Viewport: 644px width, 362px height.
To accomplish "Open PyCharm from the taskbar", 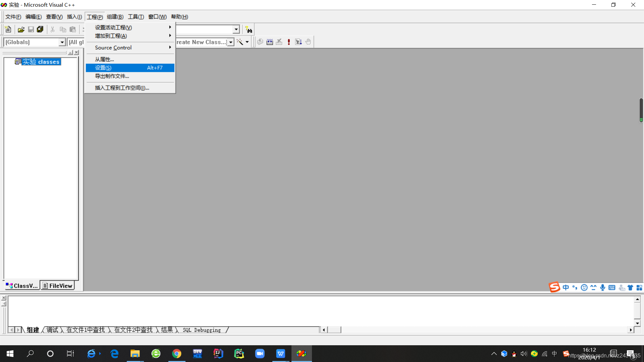I will point(239,354).
